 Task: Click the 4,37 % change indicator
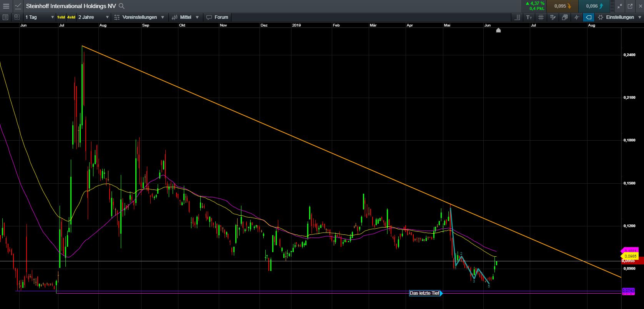pos(535,3)
